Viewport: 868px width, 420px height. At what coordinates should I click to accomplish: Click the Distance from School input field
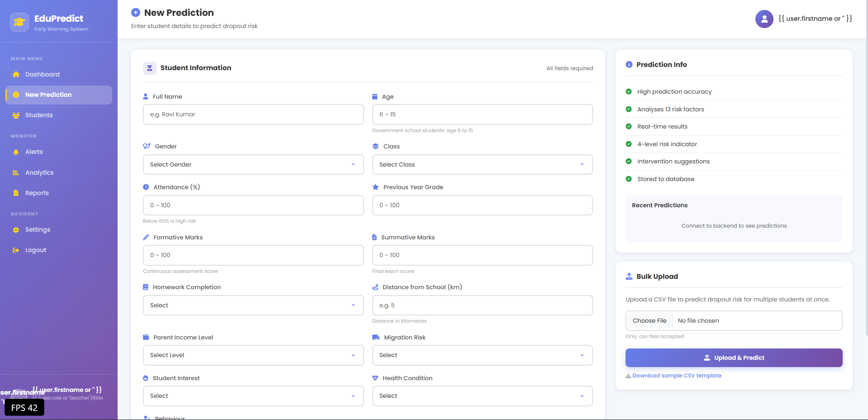pyautogui.click(x=482, y=305)
